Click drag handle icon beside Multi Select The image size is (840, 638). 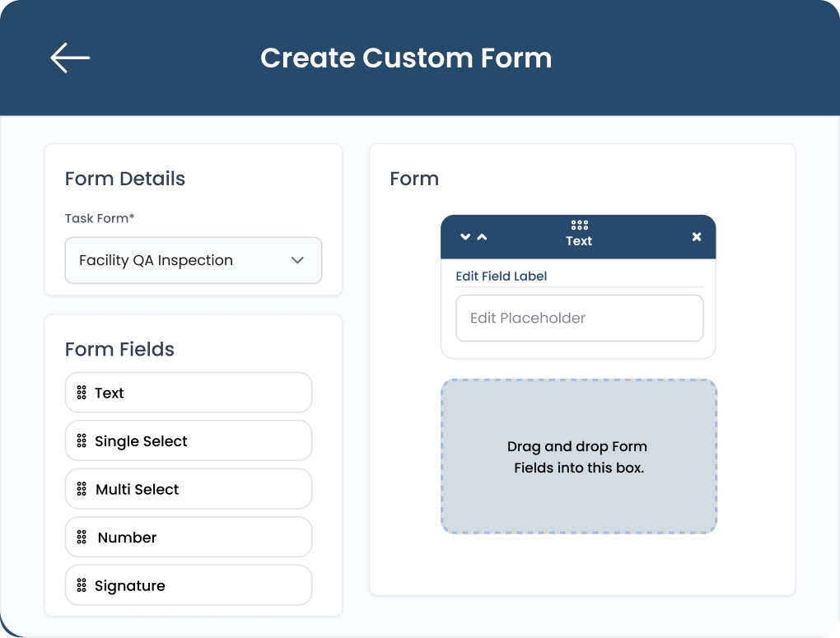[82, 489]
